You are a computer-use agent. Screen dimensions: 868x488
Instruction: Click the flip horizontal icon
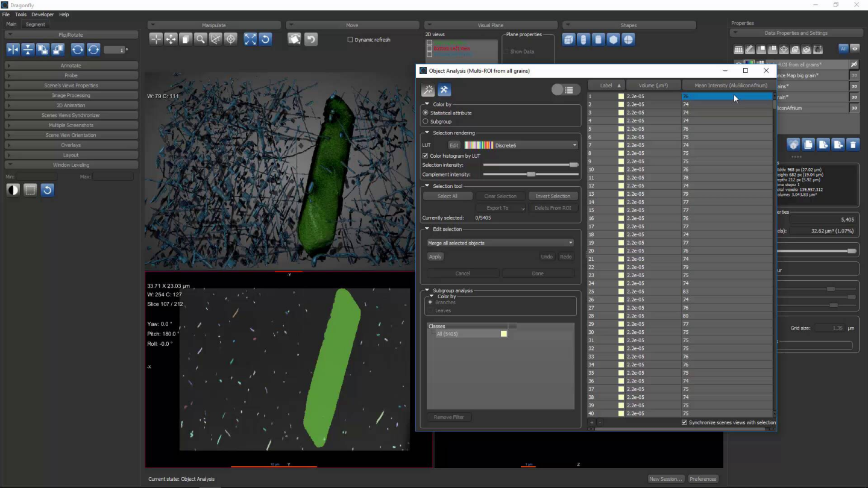point(13,50)
